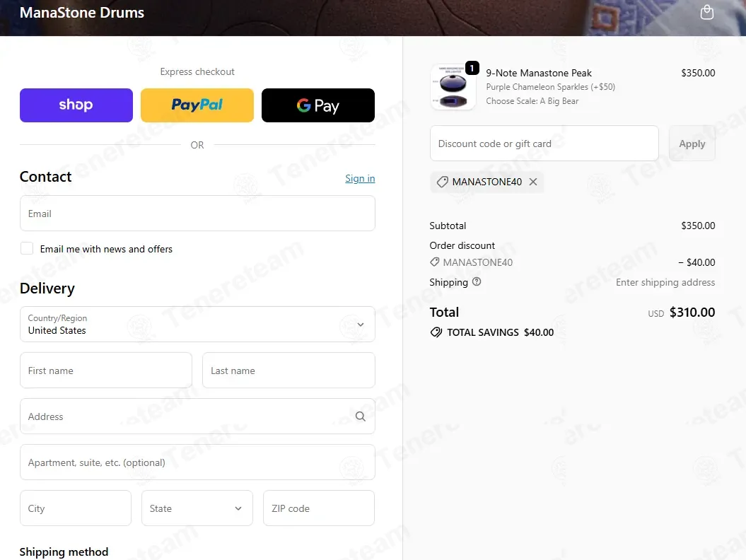
Task: Open the ManaStone Drums store link
Action: [82, 13]
